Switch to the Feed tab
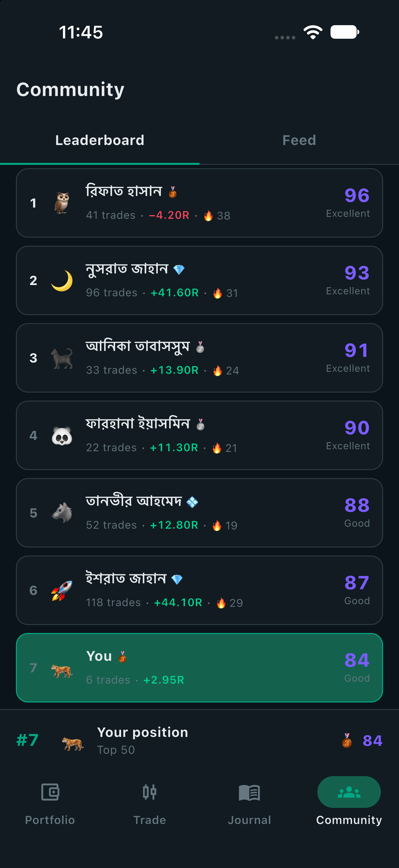Image resolution: width=399 pixels, height=868 pixels. click(x=299, y=140)
